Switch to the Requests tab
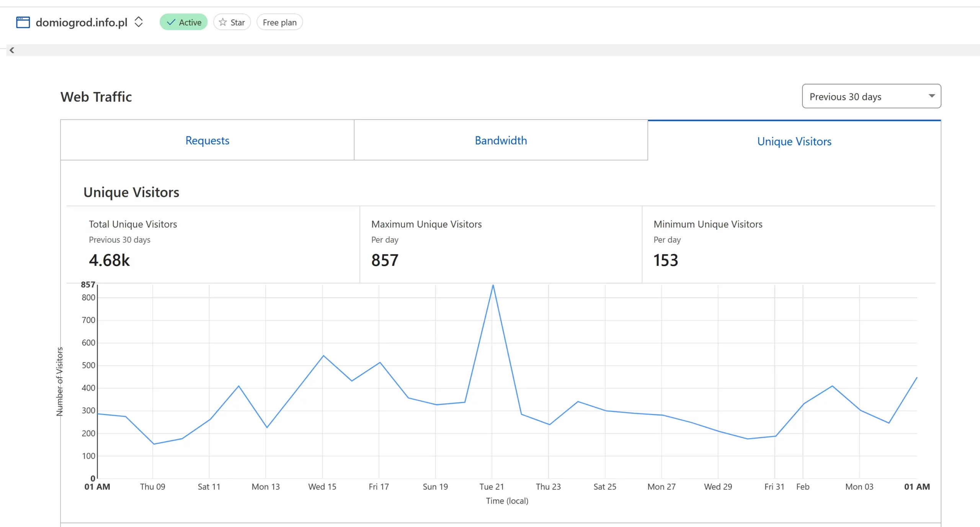 click(x=207, y=141)
